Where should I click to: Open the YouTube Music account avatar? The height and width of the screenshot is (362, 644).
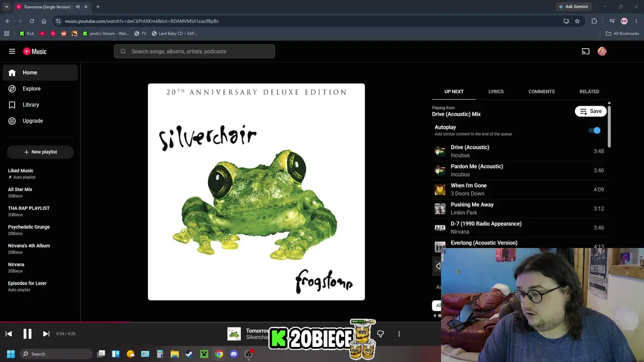[602, 51]
